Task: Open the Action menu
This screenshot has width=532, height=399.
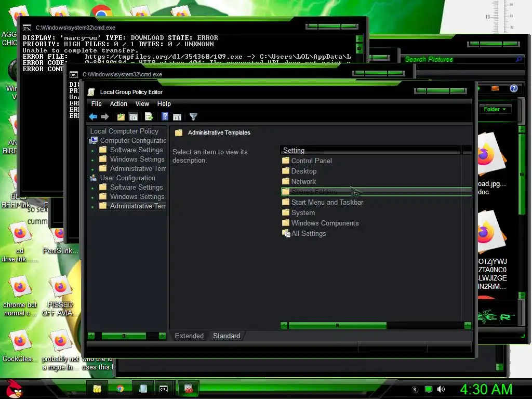Action: click(x=118, y=104)
